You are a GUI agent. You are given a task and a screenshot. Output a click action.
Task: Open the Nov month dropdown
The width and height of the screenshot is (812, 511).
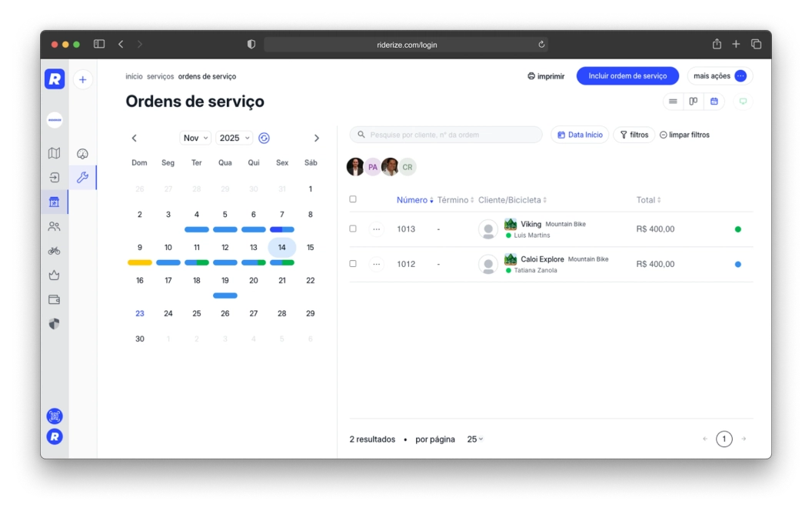point(195,138)
